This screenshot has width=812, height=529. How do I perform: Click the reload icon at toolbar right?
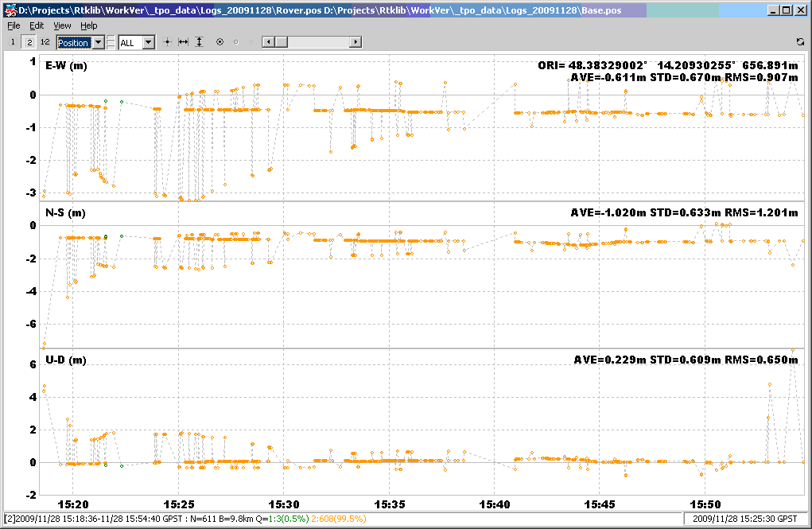[799, 42]
